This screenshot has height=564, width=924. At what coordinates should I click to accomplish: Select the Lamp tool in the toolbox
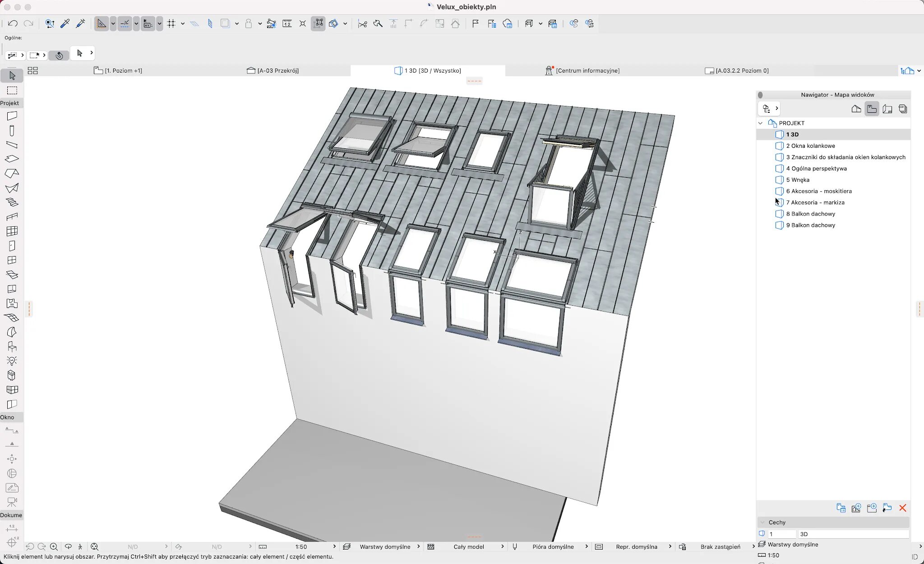(12, 361)
